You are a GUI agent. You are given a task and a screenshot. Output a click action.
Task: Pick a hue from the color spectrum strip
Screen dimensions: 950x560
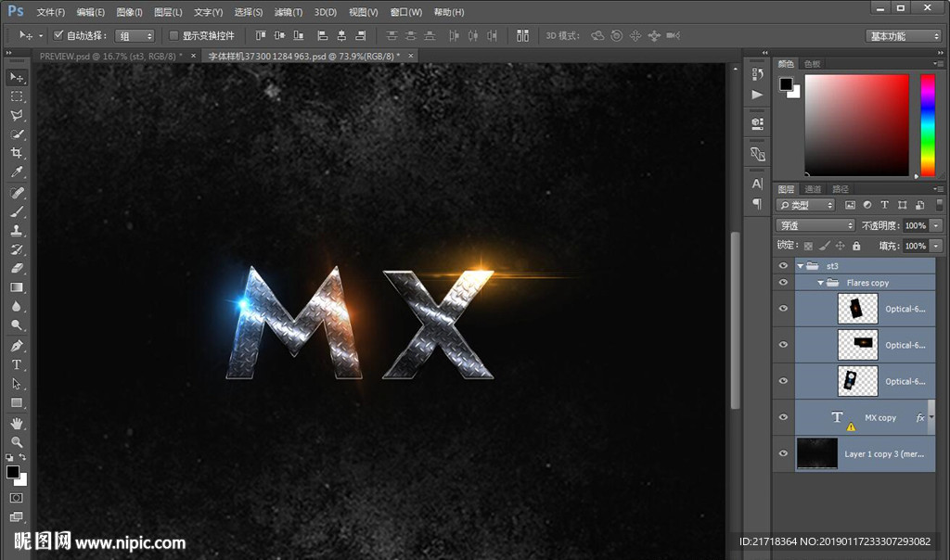click(x=927, y=124)
